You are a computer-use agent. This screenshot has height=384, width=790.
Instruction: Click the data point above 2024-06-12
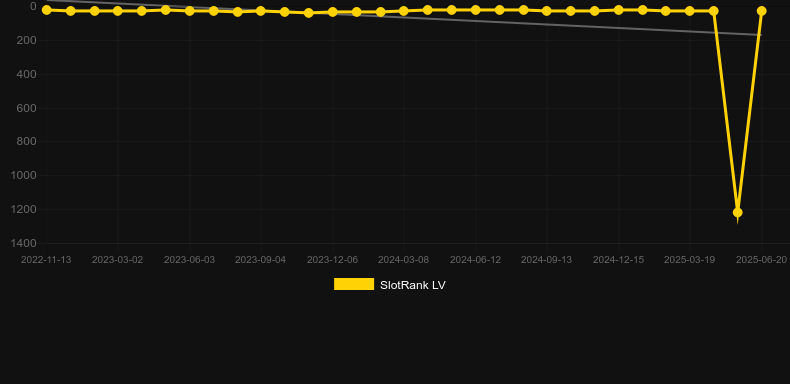[475, 10]
